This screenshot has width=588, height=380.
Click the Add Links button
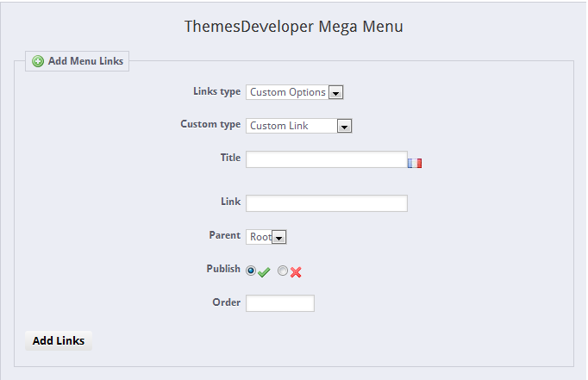click(x=59, y=340)
